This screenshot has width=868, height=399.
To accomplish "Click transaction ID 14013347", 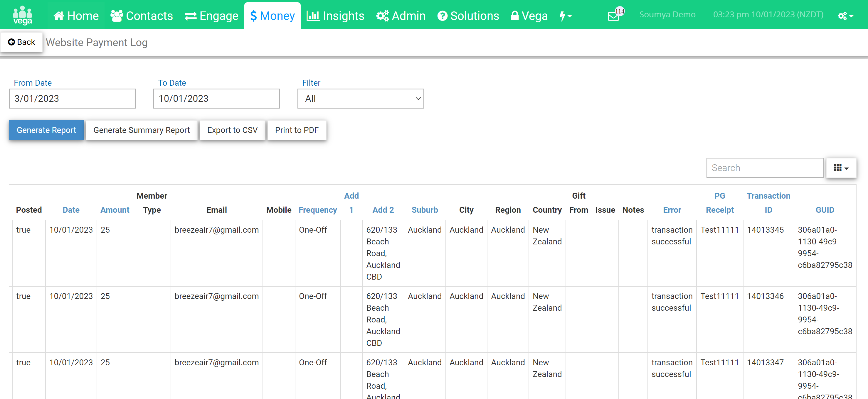I will pos(765,363).
